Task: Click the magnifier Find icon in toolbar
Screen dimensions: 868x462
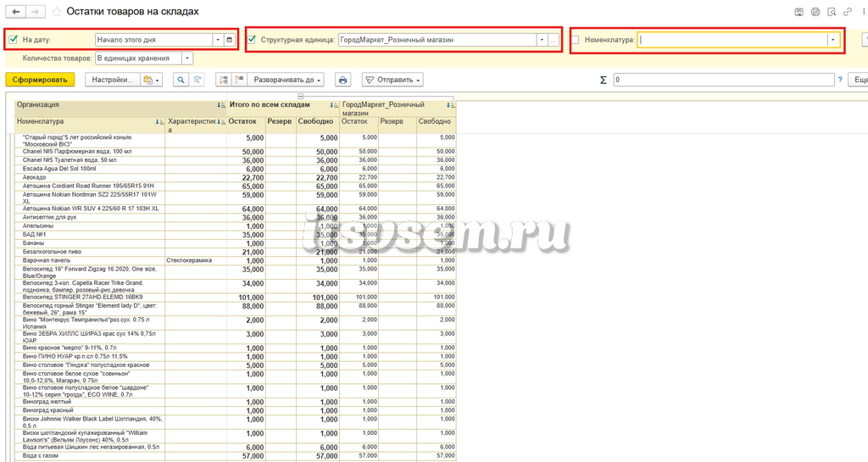Action: [181, 80]
